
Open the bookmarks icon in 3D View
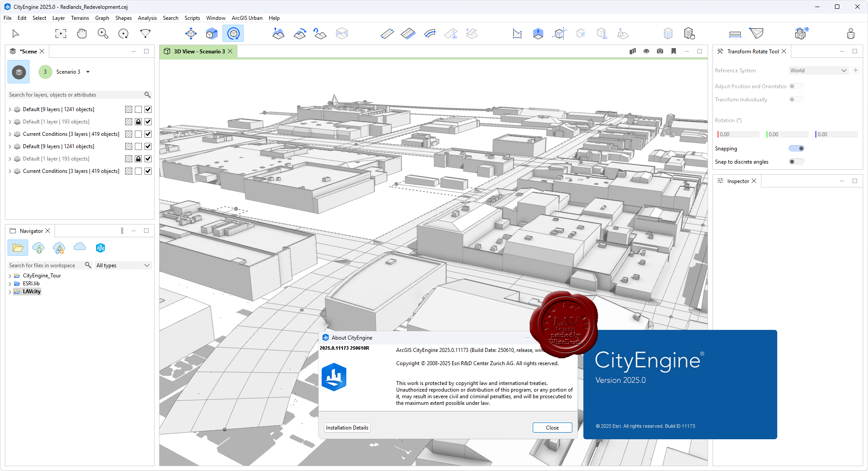(674, 51)
